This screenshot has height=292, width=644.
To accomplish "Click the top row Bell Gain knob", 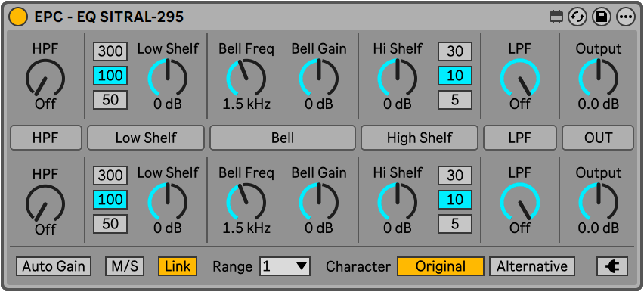I will [319, 78].
